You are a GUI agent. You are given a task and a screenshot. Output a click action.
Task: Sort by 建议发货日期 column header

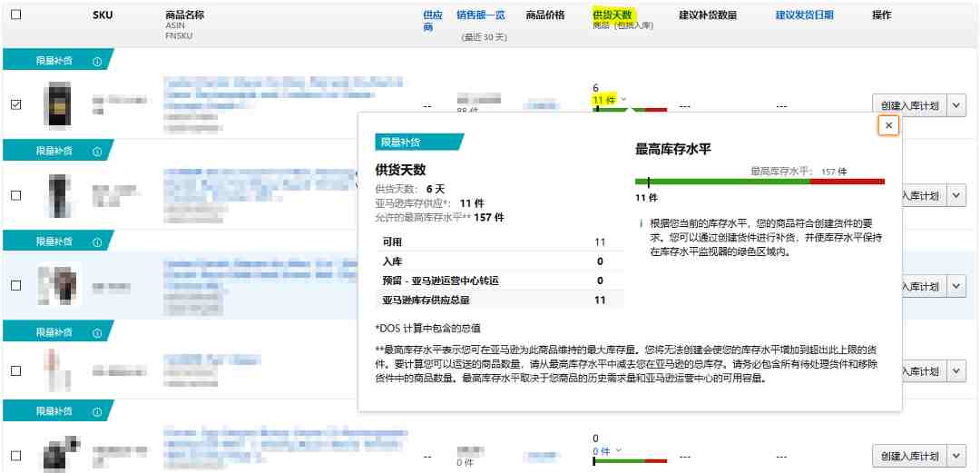click(804, 15)
